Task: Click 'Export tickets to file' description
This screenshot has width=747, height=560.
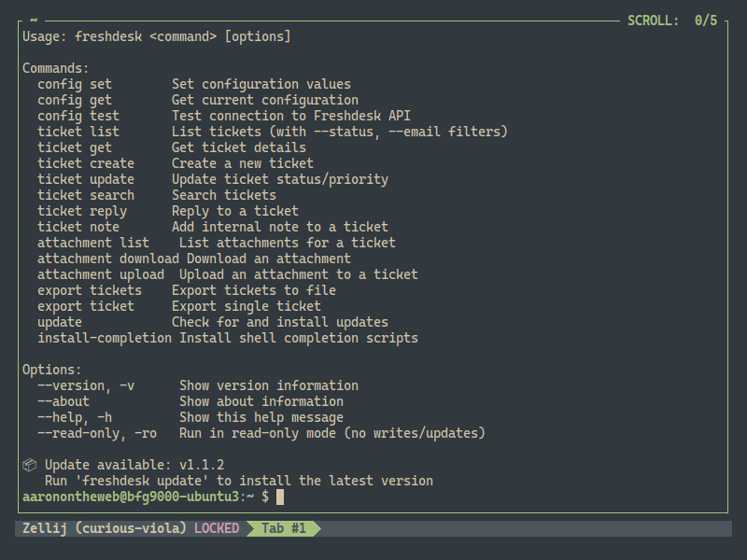Action: coord(254,290)
